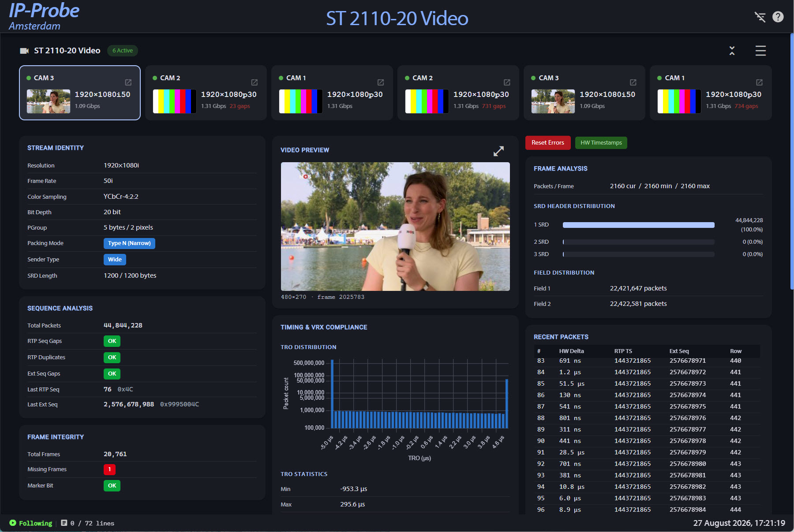Pop out the CAM 2 card with 731 gaps
794x532 pixels.
pos(507,82)
